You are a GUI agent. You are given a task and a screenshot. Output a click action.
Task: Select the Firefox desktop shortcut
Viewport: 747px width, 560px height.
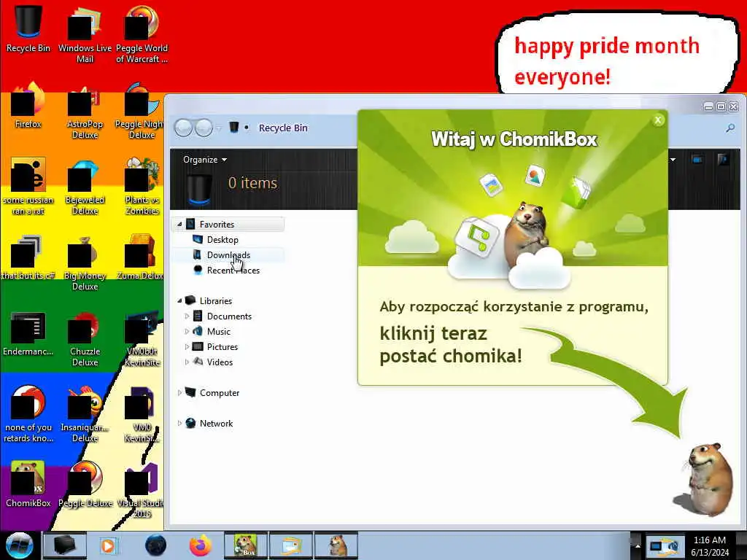(28, 106)
